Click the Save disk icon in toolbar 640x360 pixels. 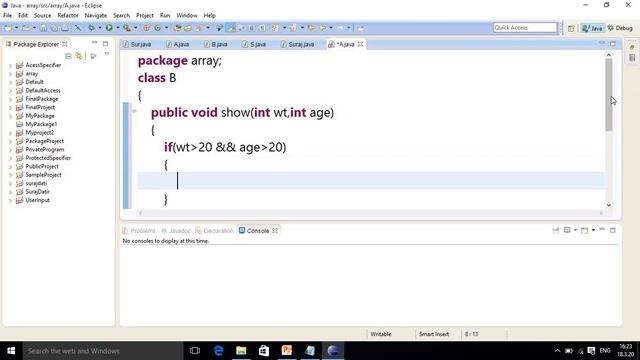pos(43,28)
